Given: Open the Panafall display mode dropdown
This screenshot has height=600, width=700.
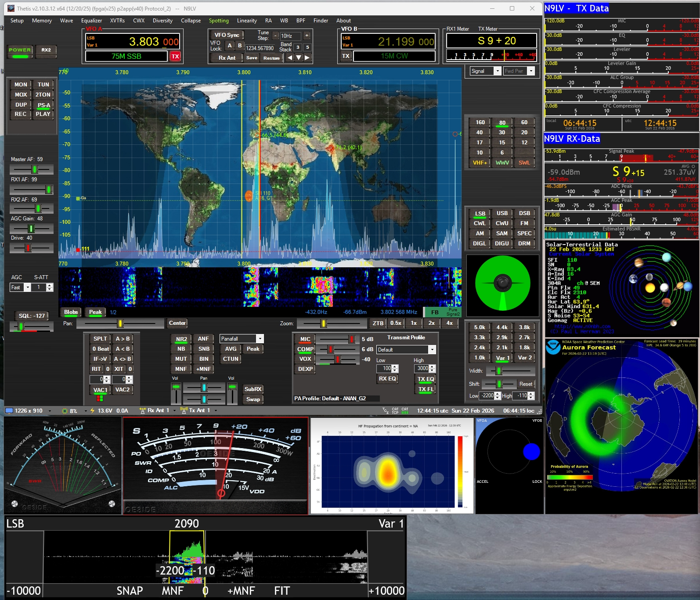Looking at the screenshot, I should [x=260, y=339].
